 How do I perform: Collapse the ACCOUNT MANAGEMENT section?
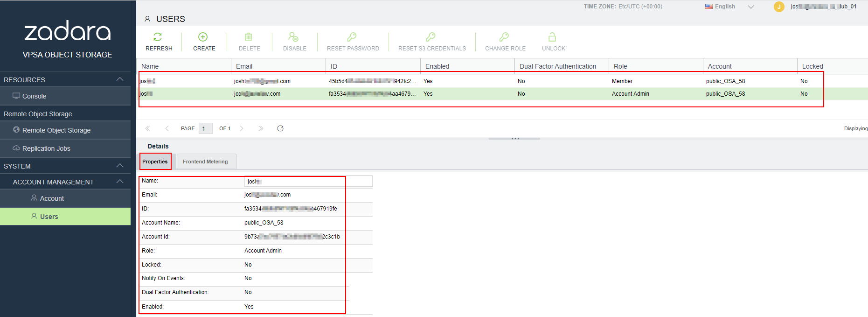(x=120, y=182)
